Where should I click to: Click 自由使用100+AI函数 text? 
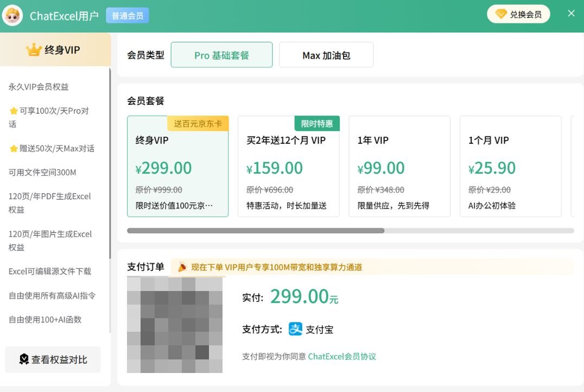[45, 319]
